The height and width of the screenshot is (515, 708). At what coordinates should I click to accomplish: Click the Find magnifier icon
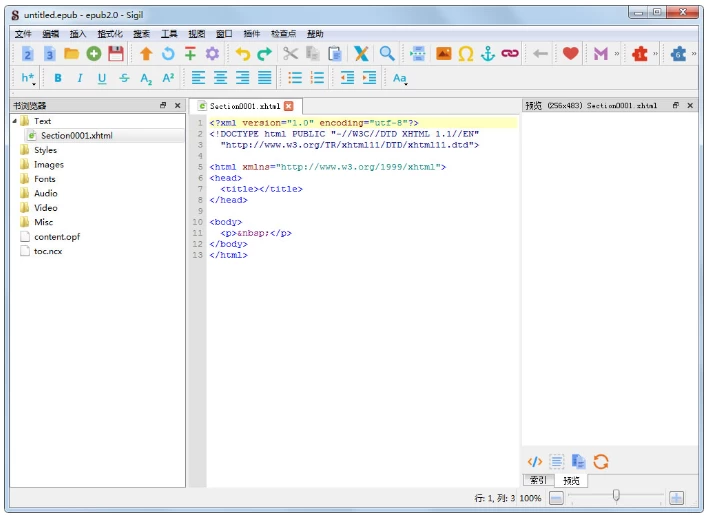pos(386,54)
